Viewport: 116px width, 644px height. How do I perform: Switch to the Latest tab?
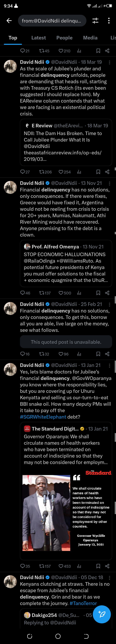point(39,38)
